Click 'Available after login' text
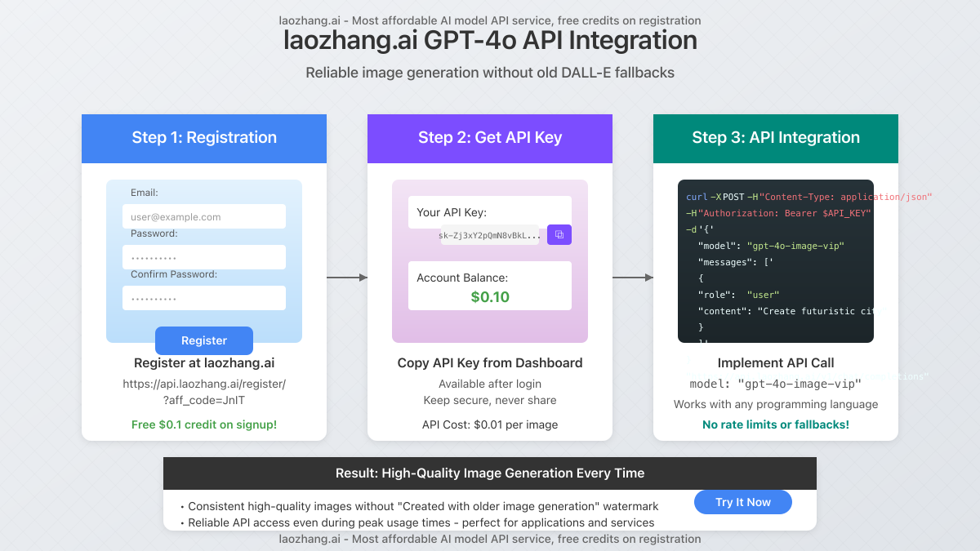Screen dimensions: 980x551 [x=490, y=384]
